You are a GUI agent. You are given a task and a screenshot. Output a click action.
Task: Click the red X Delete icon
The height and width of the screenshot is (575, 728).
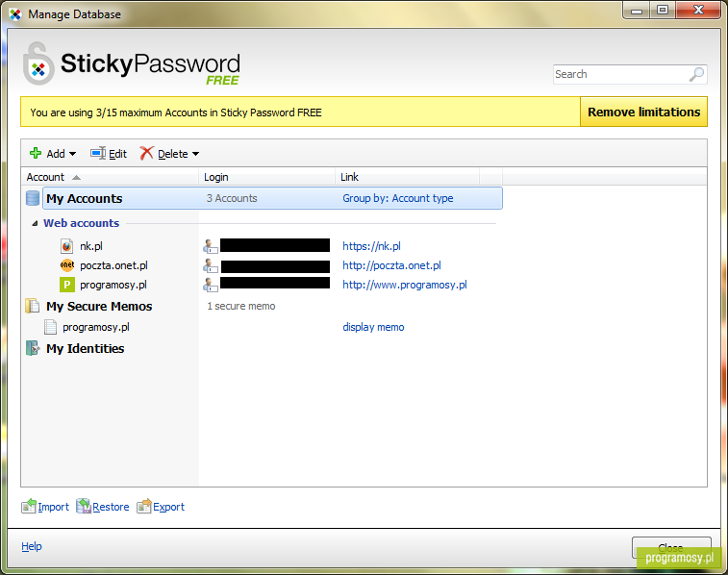(146, 153)
